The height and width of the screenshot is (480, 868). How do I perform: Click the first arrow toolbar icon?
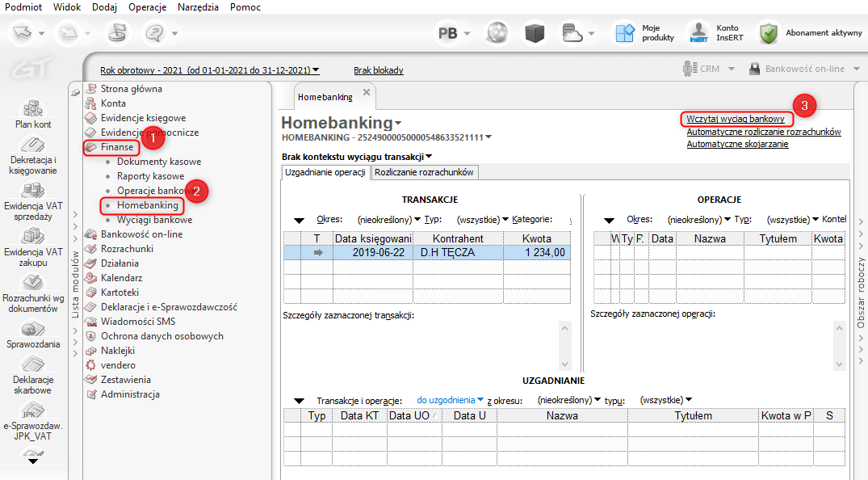pyautogui.click(x=23, y=32)
